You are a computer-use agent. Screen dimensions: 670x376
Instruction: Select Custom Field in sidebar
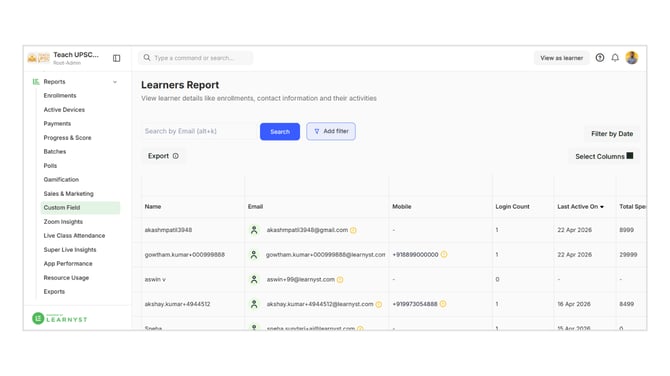coord(80,208)
